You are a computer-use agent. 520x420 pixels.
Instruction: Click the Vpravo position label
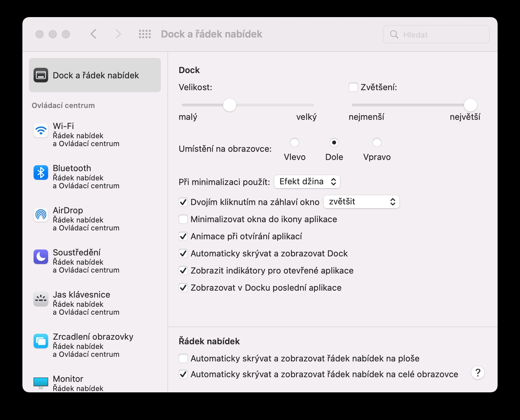point(377,157)
